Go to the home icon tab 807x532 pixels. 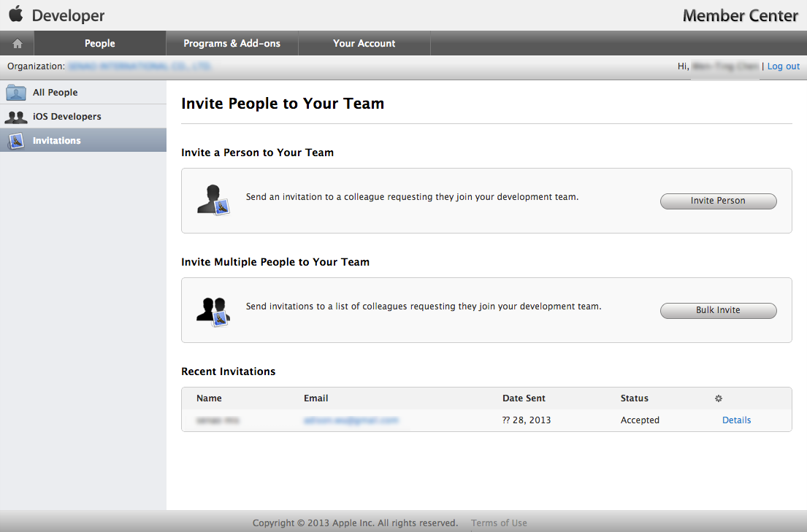coord(17,43)
